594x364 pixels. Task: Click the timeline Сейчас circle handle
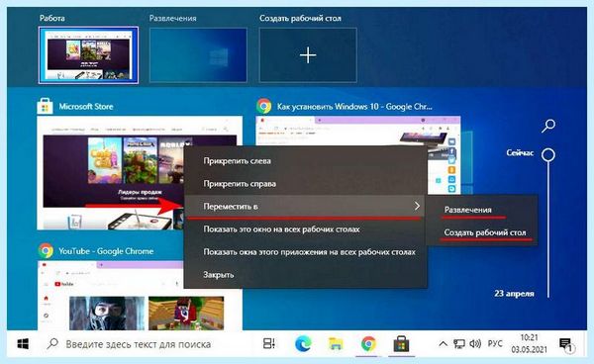(548, 154)
